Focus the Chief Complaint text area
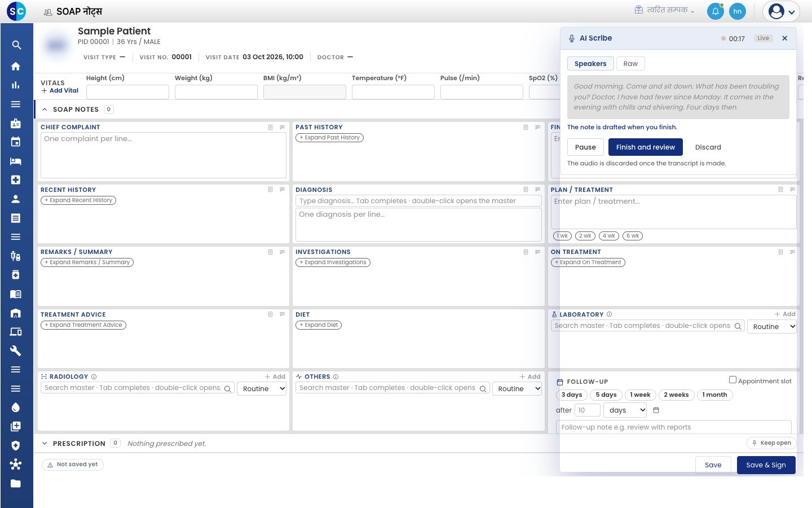This screenshot has height=508, width=812. point(164,155)
